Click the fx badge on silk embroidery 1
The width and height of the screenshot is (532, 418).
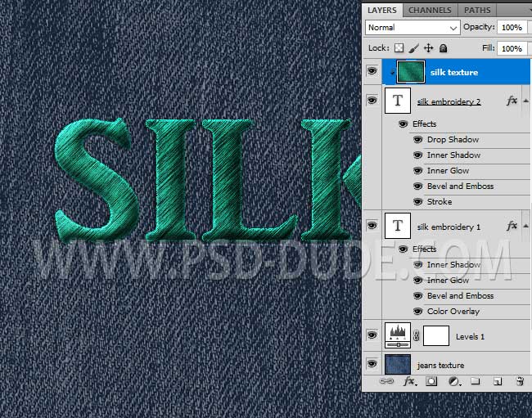click(x=512, y=226)
